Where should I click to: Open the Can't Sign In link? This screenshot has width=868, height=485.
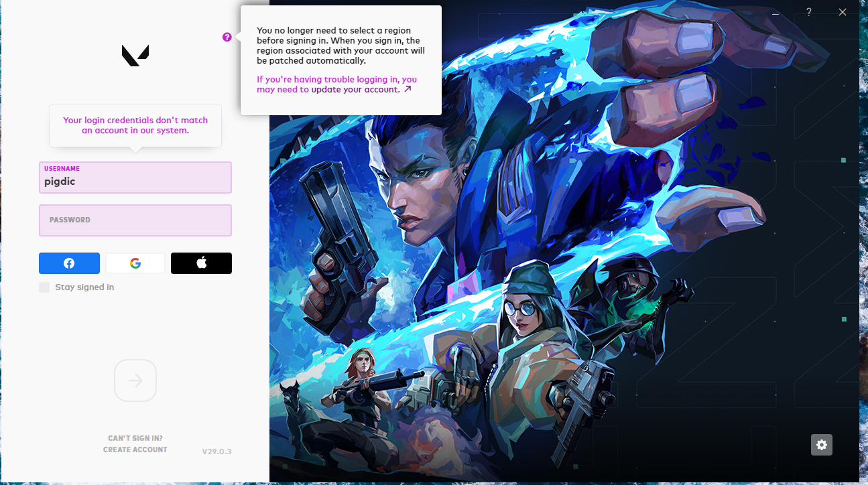point(135,438)
